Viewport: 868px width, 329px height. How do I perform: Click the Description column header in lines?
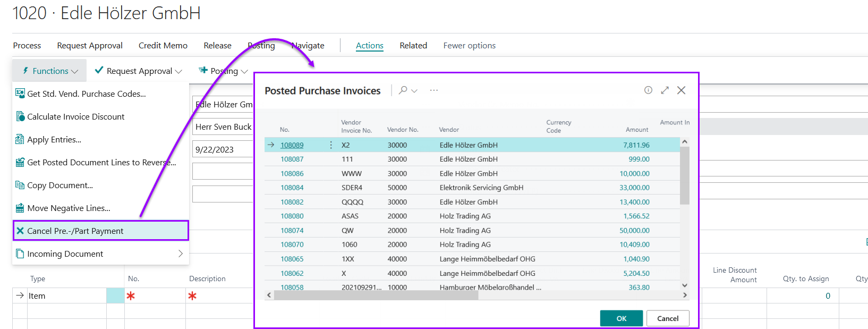[x=207, y=279]
